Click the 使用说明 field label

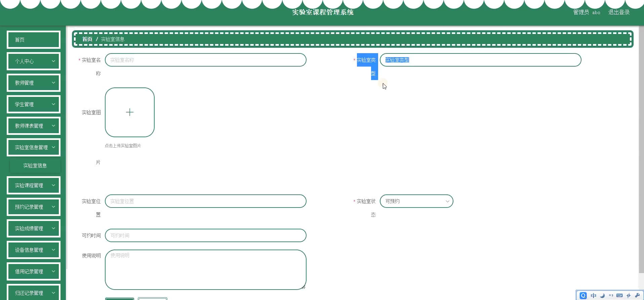point(91,256)
